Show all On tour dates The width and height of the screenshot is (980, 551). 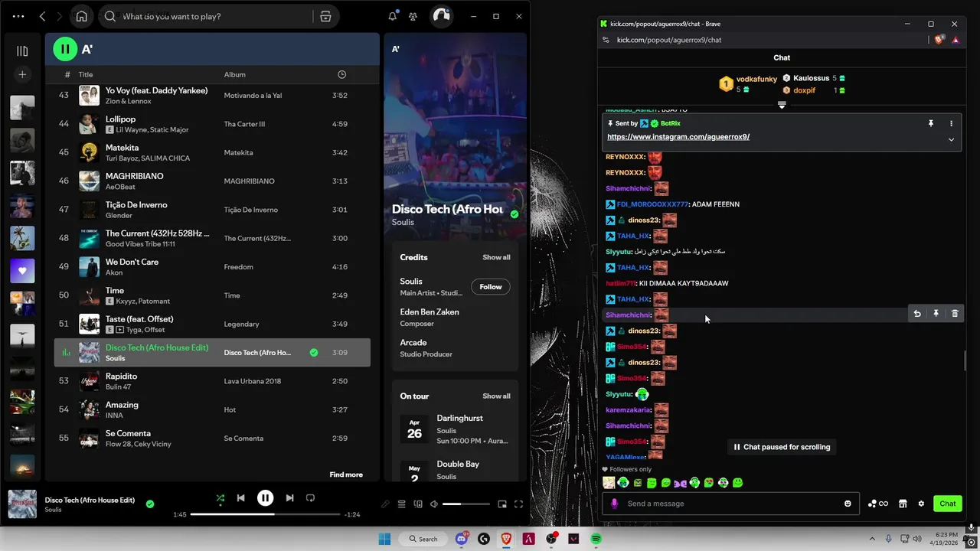pyautogui.click(x=496, y=396)
